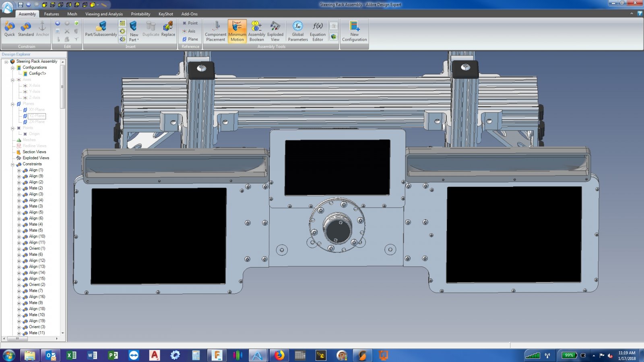Click the blue sphere icon in Edit group
The image size is (644, 362).
coord(58,23)
